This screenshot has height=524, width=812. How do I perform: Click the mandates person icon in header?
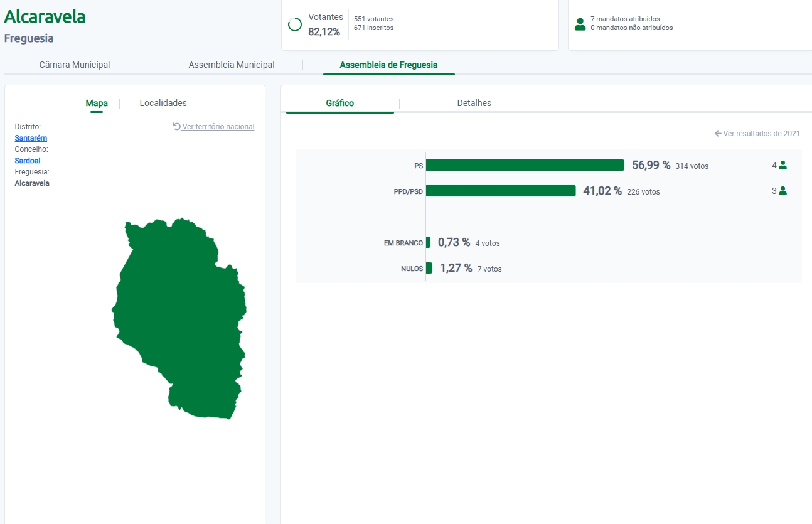tap(580, 24)
